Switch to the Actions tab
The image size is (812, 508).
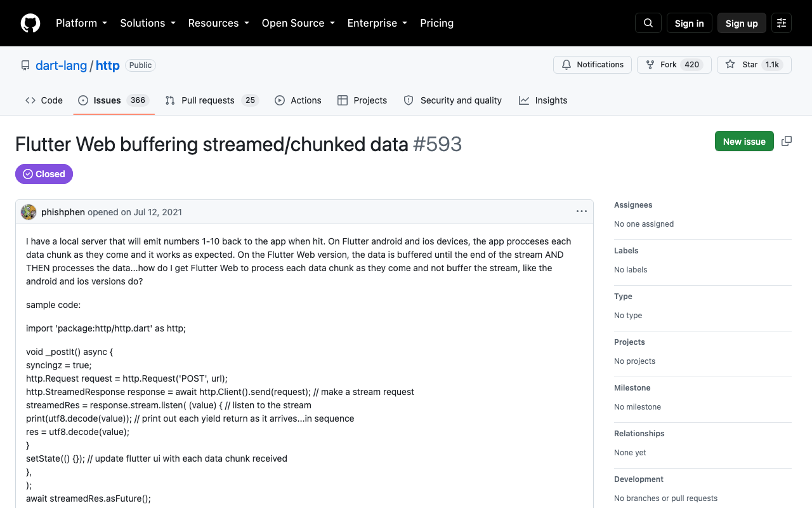298,100
